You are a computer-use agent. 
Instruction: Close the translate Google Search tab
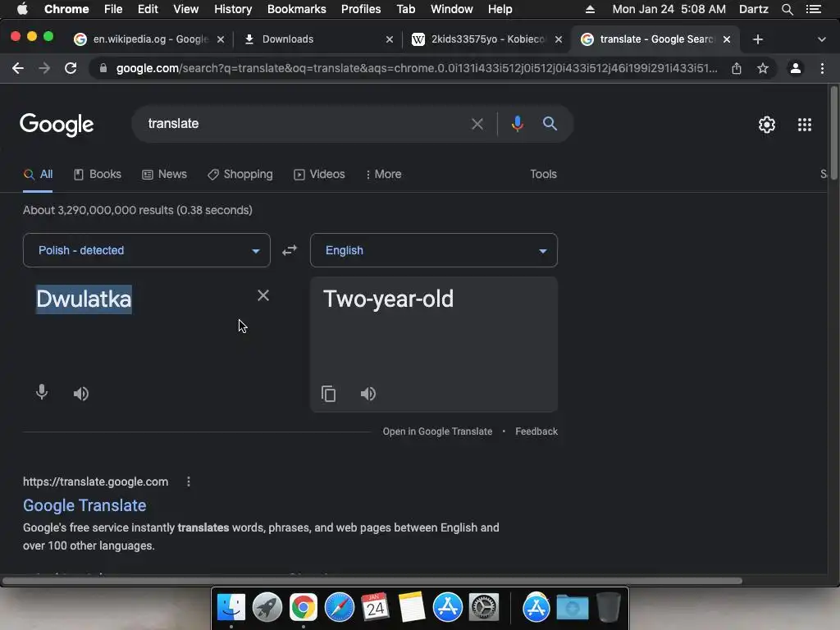pos(727,39)
